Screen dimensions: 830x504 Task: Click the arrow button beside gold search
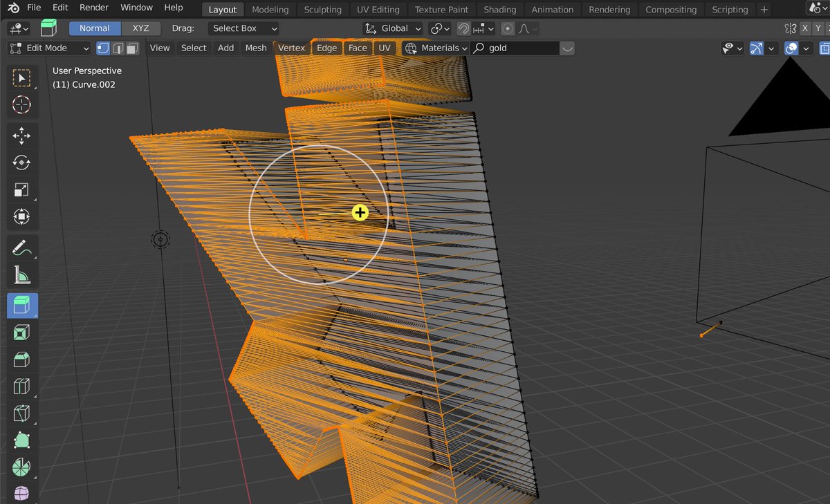coord(567,48)
